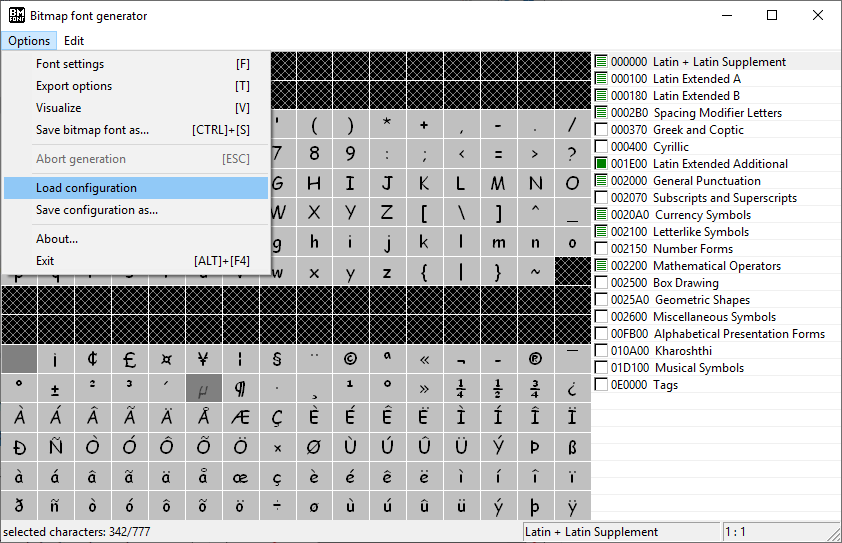Click the highlighted micro µ glyph cell

pyautogui.click(x=203, y=388)
